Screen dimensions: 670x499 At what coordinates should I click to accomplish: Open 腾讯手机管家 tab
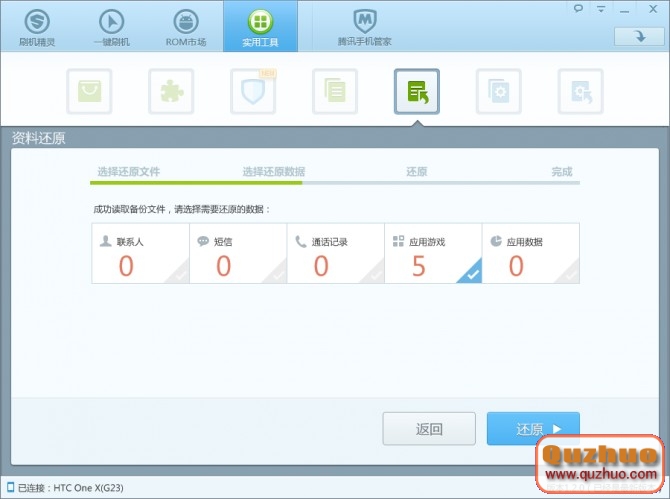point(364,26)
